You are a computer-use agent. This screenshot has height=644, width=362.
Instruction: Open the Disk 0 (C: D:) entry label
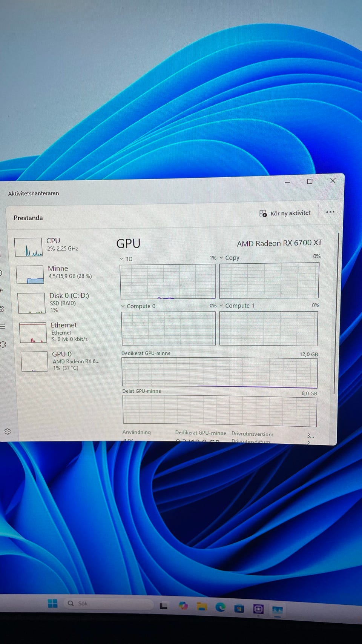click(x=69, y=295)
